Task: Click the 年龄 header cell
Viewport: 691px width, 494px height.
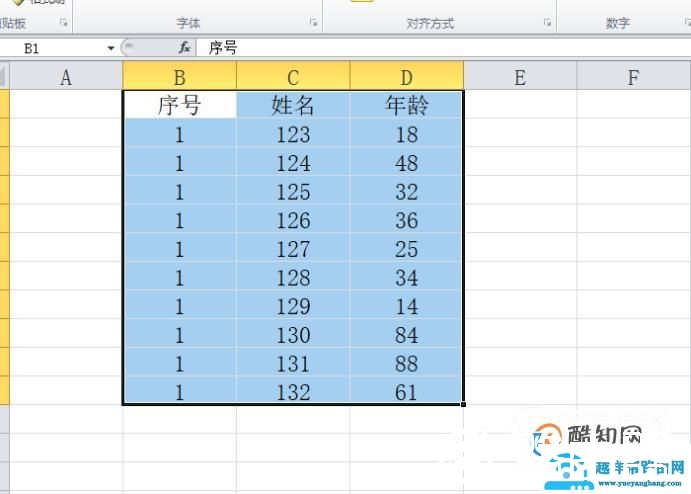Action: 406,105
